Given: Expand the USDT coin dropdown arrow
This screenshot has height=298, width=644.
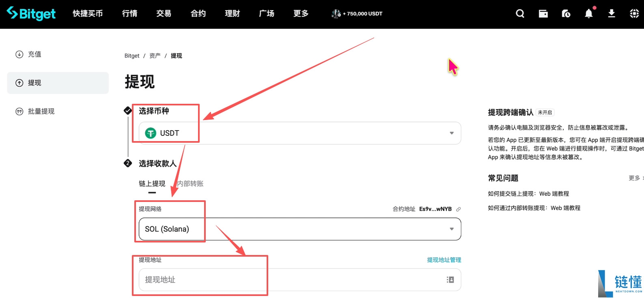Looking at the screenshot, I should click(x=452, y=133).
